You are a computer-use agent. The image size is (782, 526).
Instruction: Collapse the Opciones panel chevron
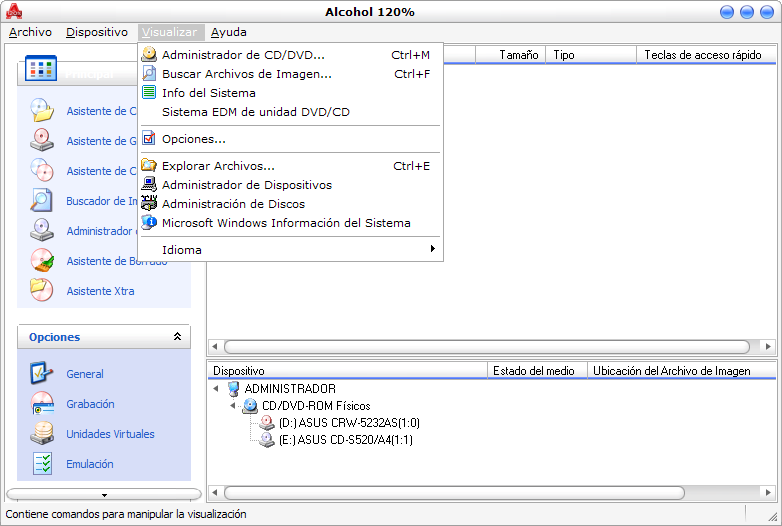click(177, 337)
